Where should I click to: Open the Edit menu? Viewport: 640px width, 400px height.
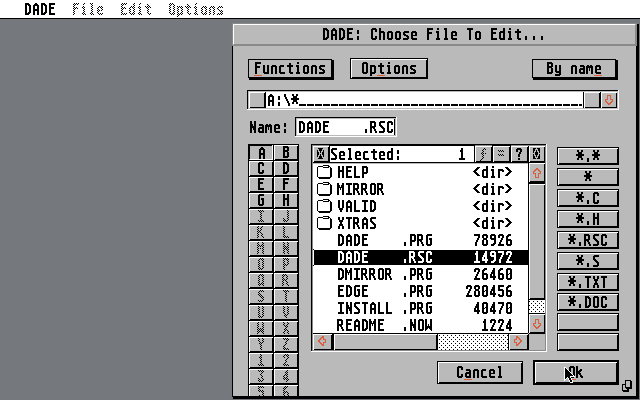[136, 9]
